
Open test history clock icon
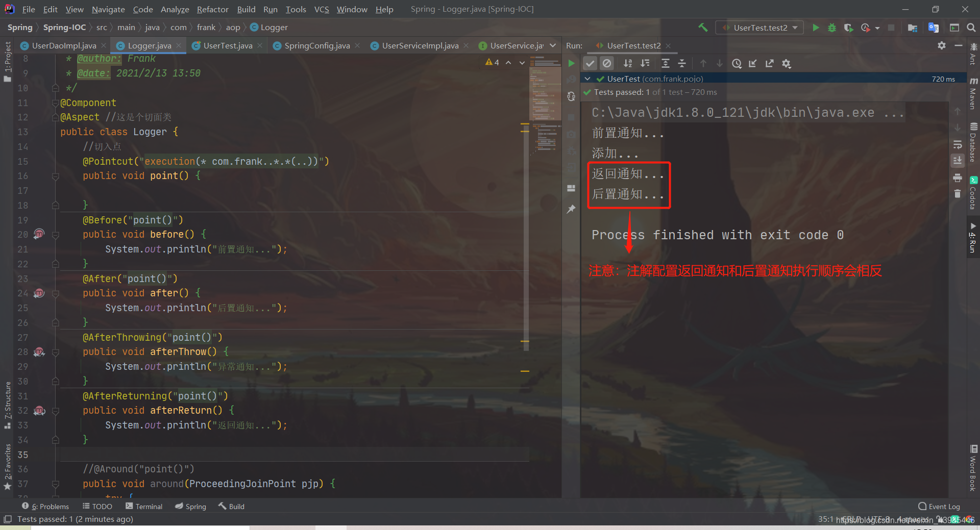tap(737, 63)
